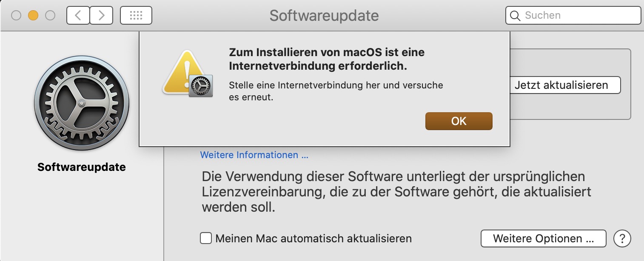The image size is (644, 261).
Task: Focus the Suchen search field
Action: (578, 16)
